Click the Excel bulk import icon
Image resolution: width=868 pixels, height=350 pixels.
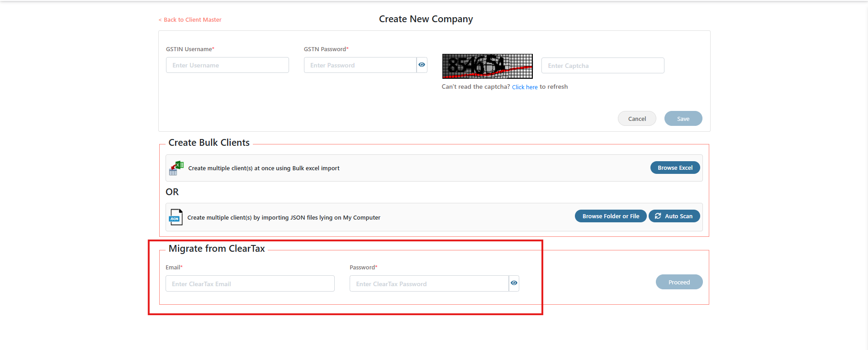pyautogui.click(x=176, y=168)
